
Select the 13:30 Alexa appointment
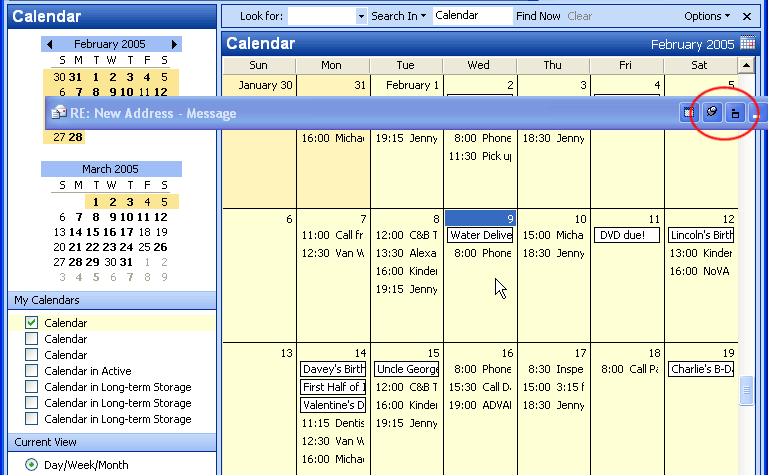[407, 253]
